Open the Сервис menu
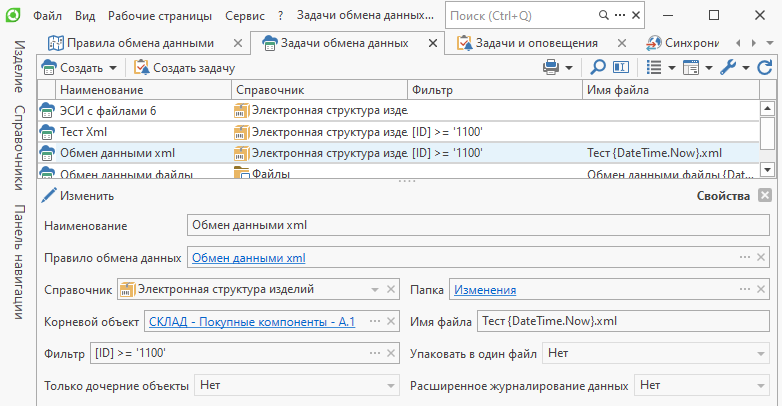The height and width of the screenshot is (406, 782). pos(244,16)
